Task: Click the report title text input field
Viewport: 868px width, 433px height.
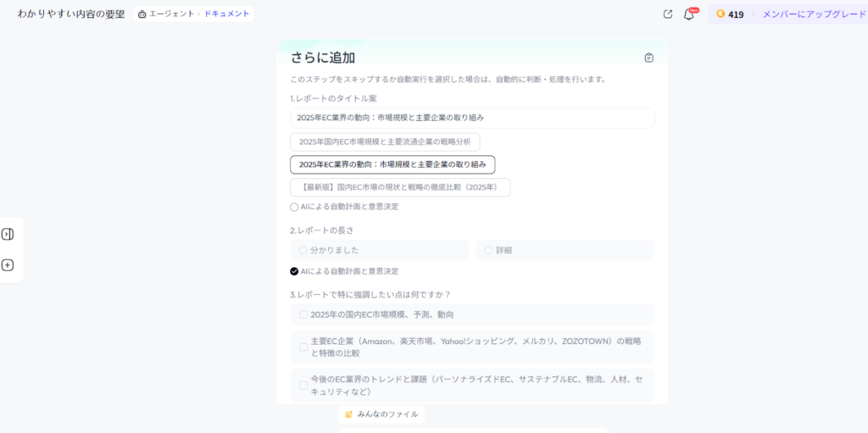Action: (x=471, y=118)
